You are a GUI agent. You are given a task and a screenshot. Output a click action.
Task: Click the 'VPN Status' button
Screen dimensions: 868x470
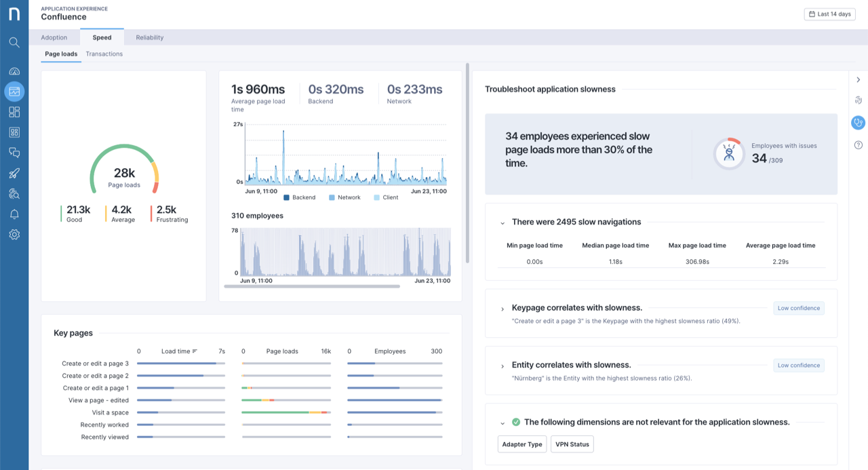click(x=572, y=445)
